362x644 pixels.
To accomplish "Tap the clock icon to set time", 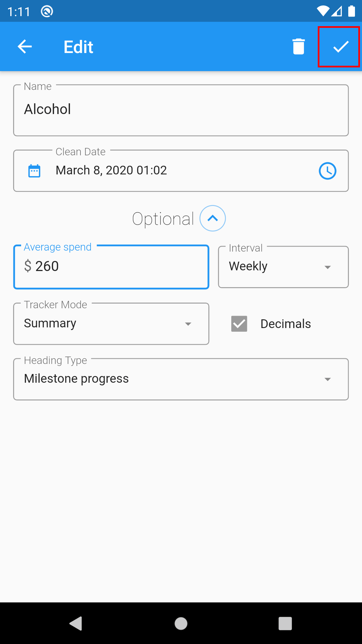I will click(x=327, y=171).
